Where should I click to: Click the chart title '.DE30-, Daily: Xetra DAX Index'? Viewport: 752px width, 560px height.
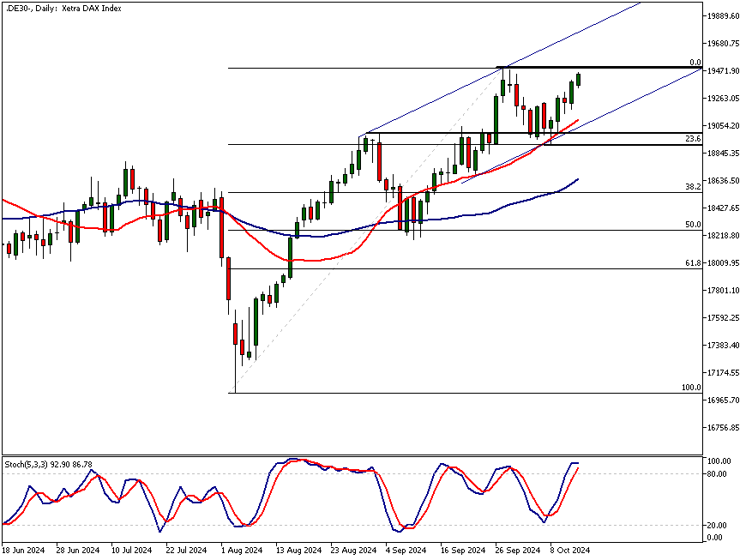click(63, 9)
